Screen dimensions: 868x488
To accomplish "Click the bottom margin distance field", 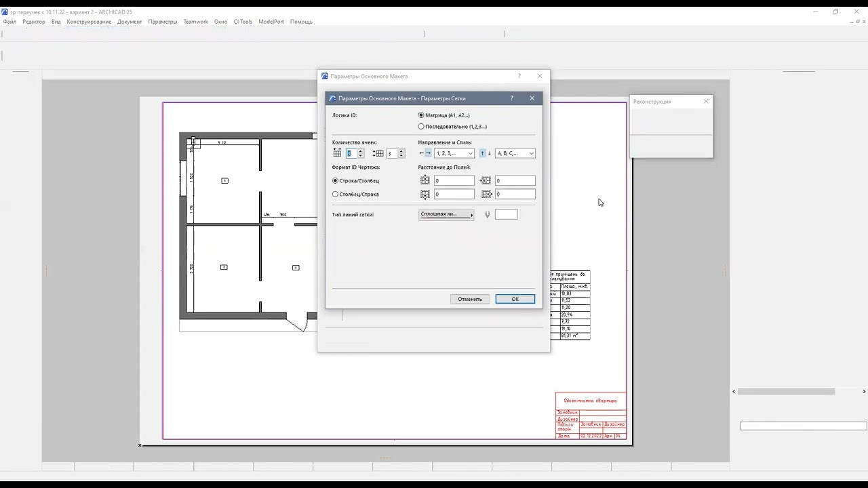I will coord(454,195).
